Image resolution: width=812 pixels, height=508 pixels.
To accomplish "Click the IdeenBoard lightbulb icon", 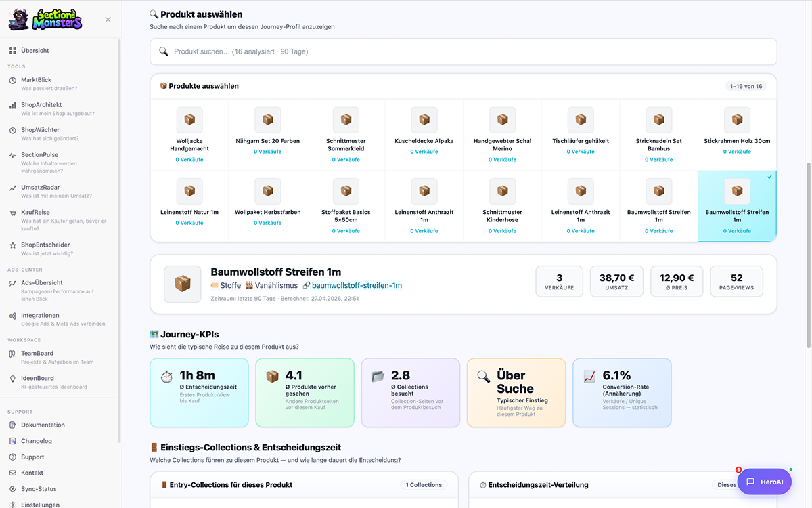I will point(13,379).
